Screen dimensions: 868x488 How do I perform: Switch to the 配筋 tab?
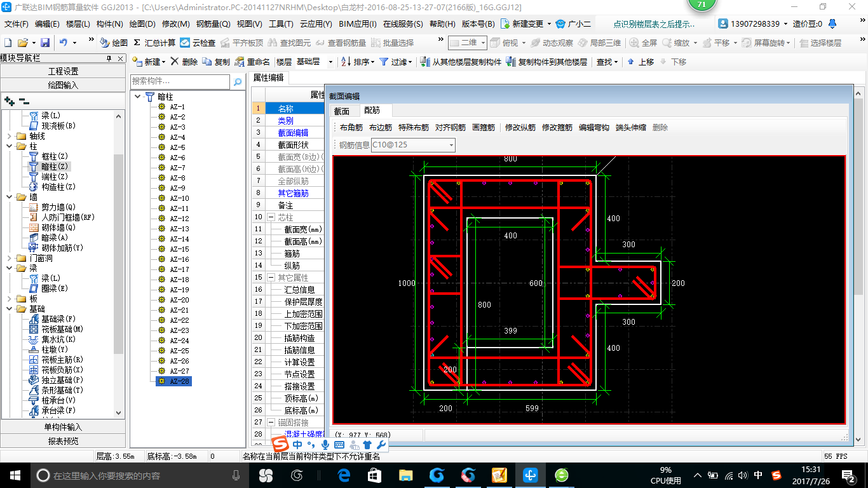pos(372,111)
